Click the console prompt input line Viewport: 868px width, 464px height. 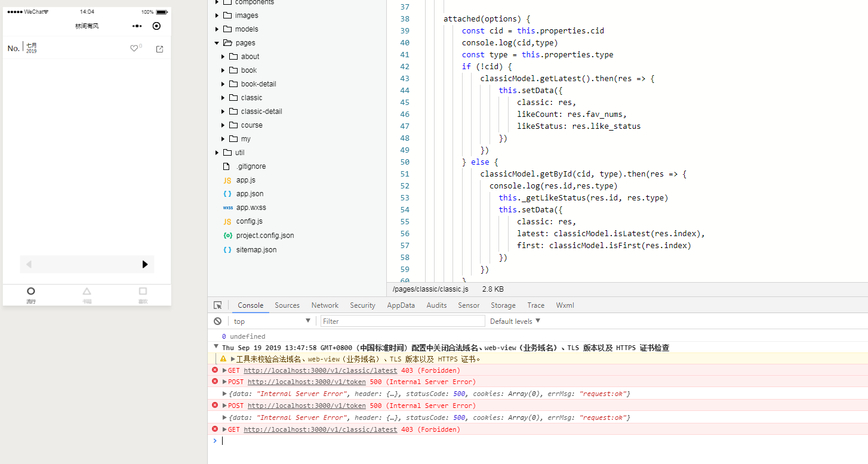[543, 441]
